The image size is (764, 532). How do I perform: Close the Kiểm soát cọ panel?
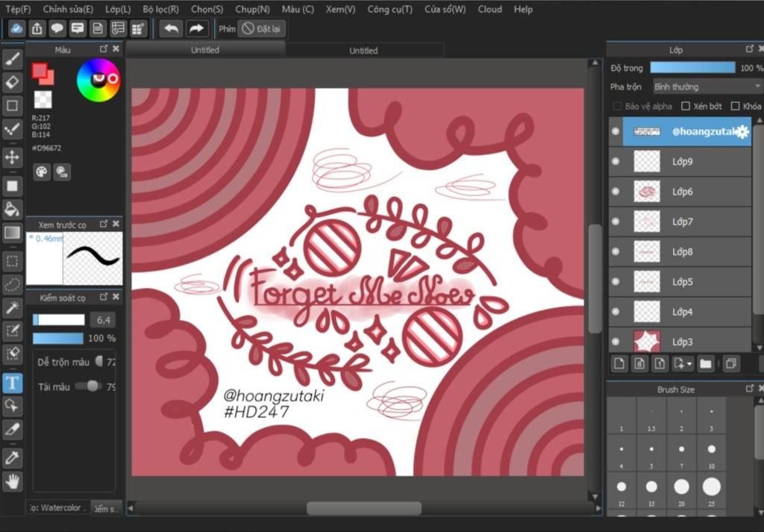[116, 297]
